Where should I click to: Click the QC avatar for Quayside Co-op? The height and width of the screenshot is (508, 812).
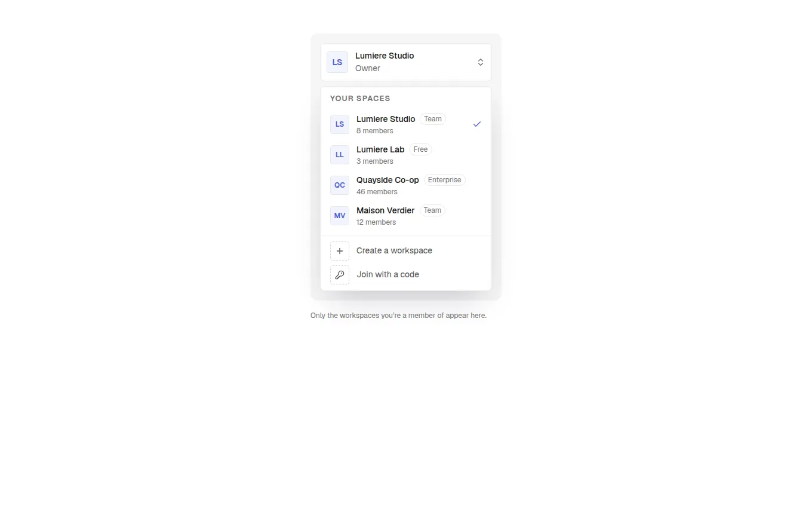[x=340, y=185]
